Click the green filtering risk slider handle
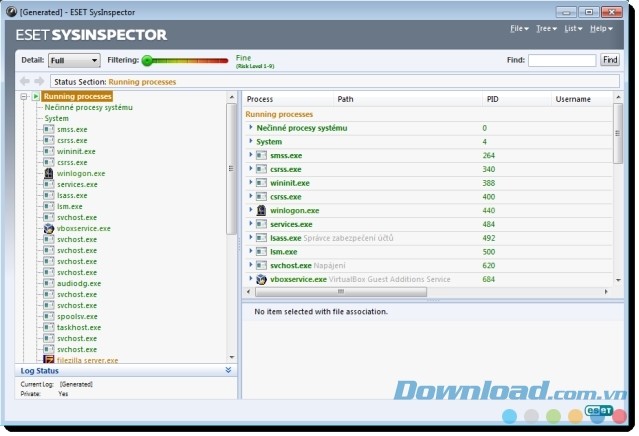639x436 pixels. [x=147, y=61]
